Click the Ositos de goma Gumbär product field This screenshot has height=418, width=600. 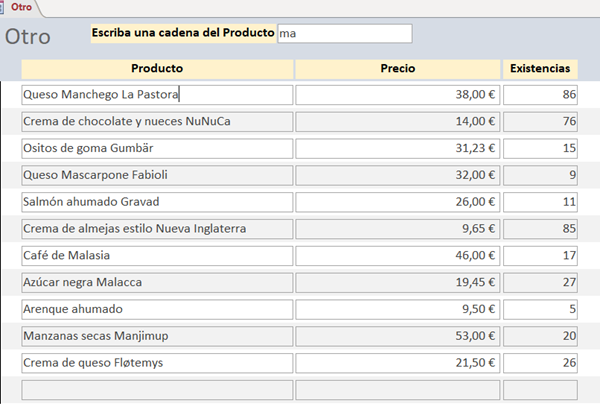pos(157,148)
